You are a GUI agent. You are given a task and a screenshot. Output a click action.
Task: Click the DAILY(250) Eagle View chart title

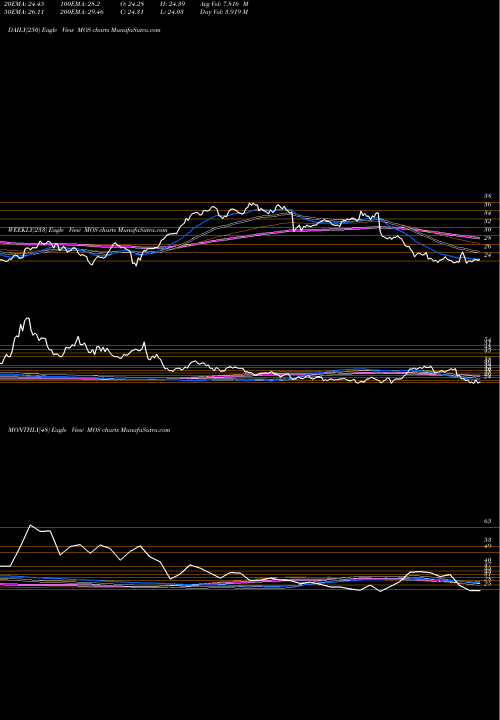[84, 30]
